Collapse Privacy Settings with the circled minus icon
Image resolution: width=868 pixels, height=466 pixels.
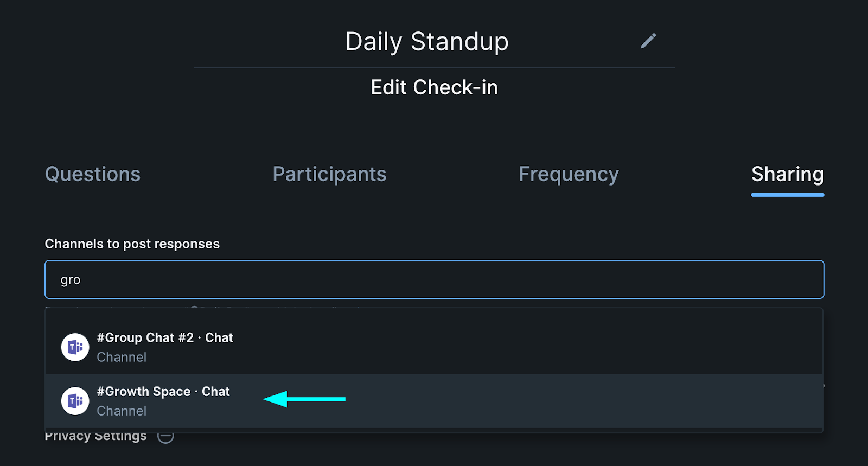[x=165, y=436]
